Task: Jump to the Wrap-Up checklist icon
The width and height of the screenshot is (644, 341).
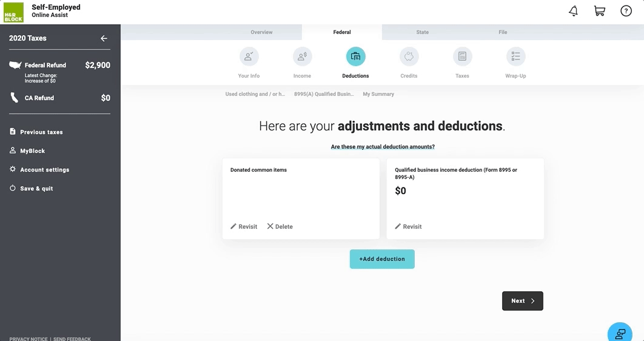Action: click(515, 56)
